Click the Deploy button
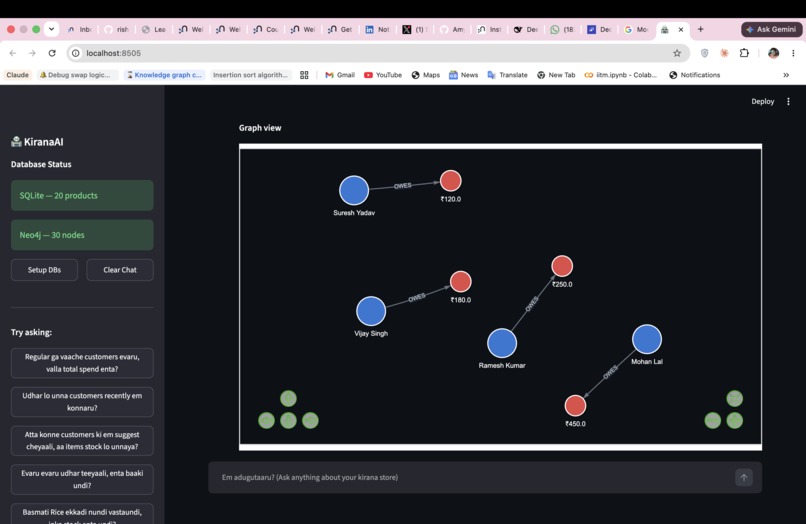The height and width of the screenshot is (524, 806). (762, 101)
